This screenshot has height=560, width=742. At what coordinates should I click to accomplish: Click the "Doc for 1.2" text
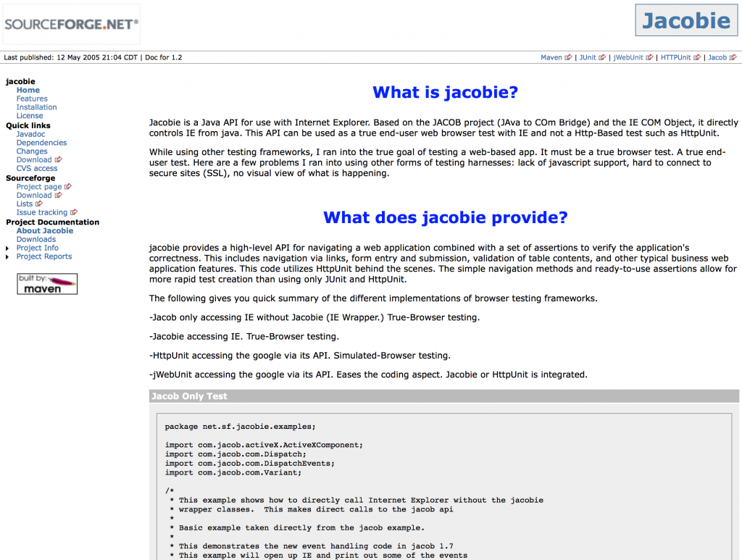click(x=163, y=57)
